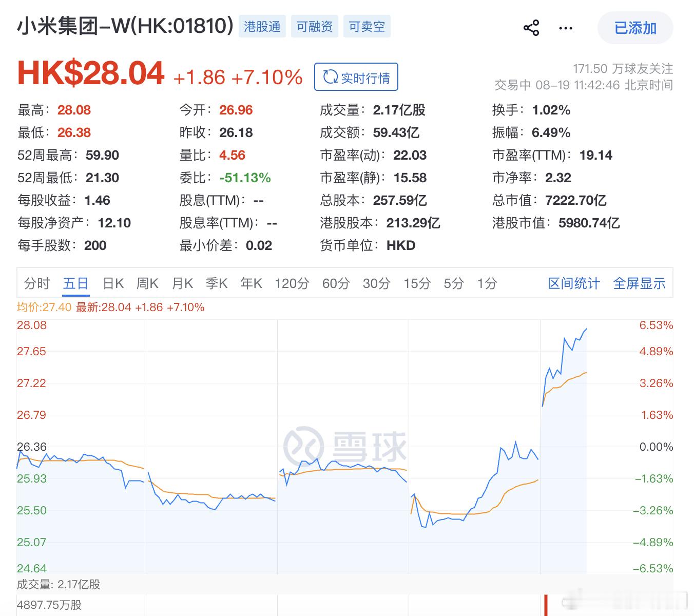Open the three-dot more options menu
This screenshot has width=694, height=616.
566,28
